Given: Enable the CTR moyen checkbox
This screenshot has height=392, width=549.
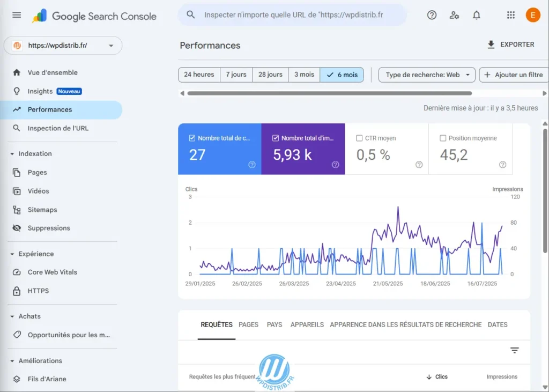Looking at the screenshot, I should [x=359, y=138].
